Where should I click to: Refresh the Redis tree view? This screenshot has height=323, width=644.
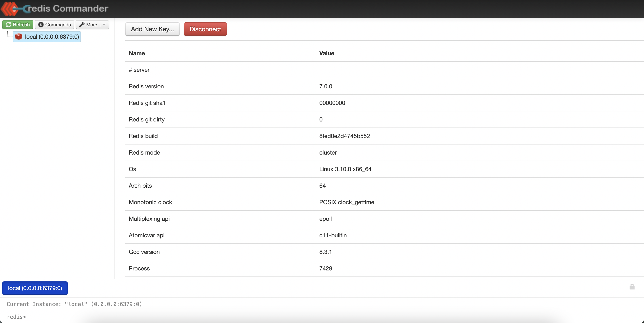[x=18, y=25]
